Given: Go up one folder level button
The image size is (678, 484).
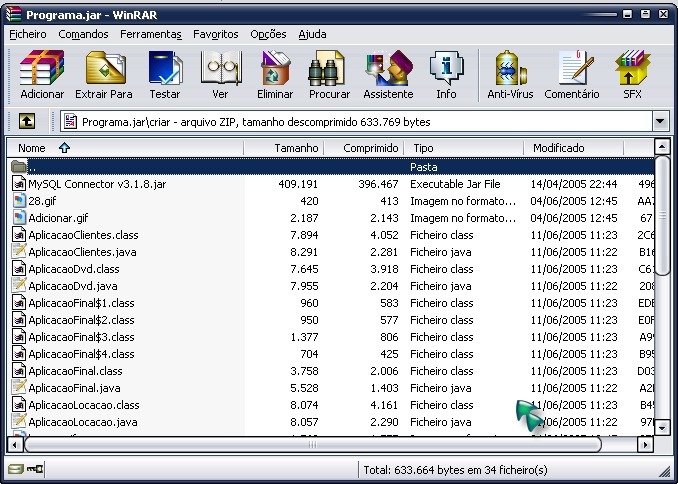Looking at the screenshot, I should click(27, 122).
